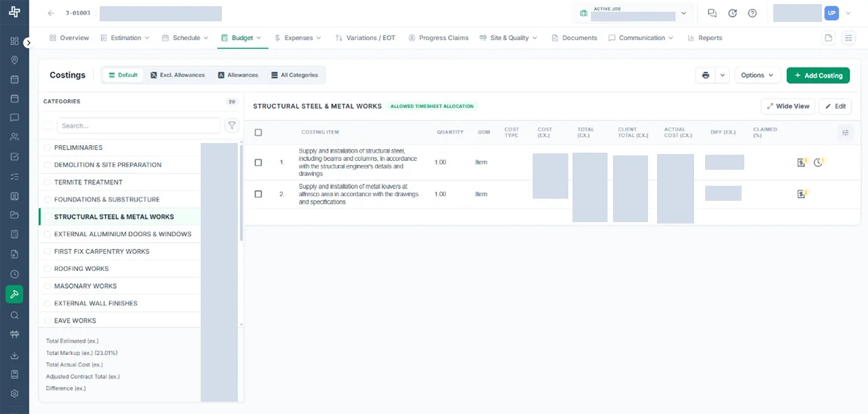Open the clock icon in sidebar
This screenshot has width=868, height=414.
click(x=14, y=274)
